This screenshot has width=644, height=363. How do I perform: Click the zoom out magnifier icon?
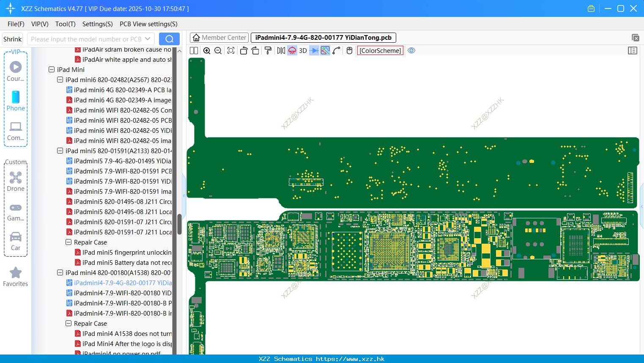click(218, 51)
